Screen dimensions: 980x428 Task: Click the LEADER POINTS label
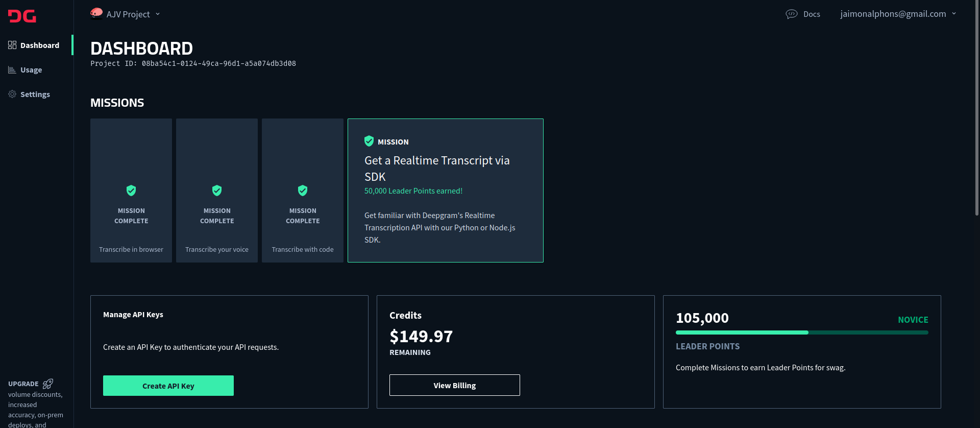[x=708, y=346]
